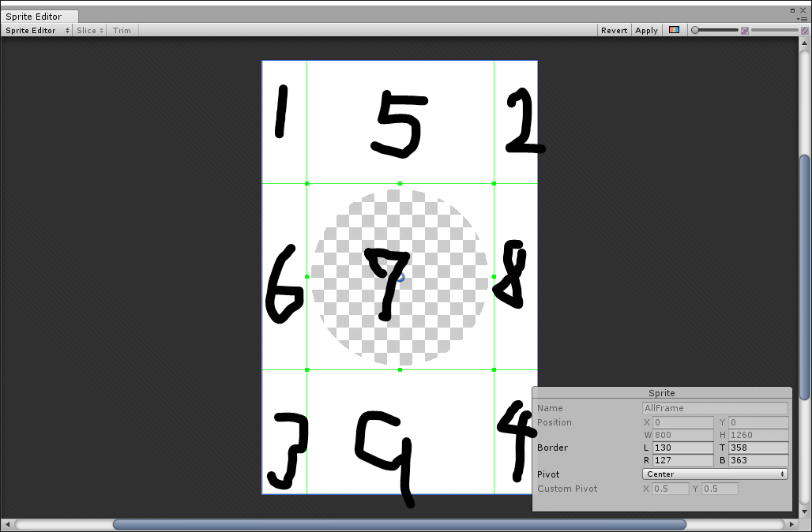
Task: Click the sprite Name field AllFrame
Action: coord(715,408)
